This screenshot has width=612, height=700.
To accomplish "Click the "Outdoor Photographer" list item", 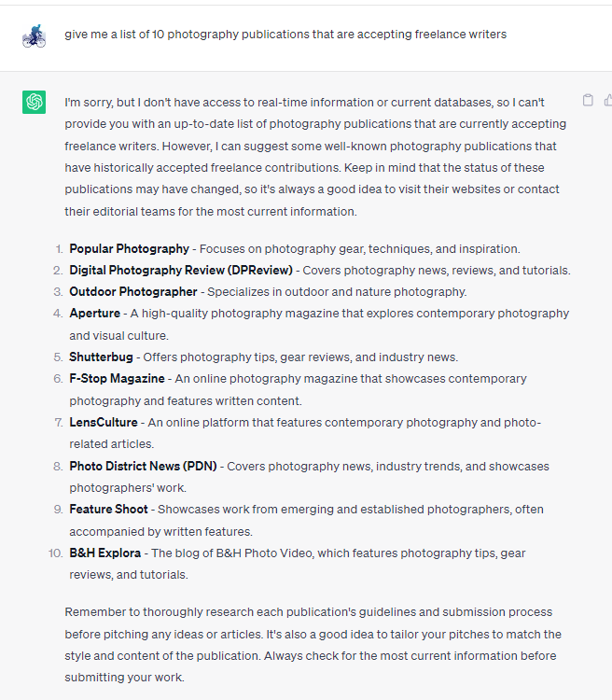I will pyautogui.click(x=132, y=292).
